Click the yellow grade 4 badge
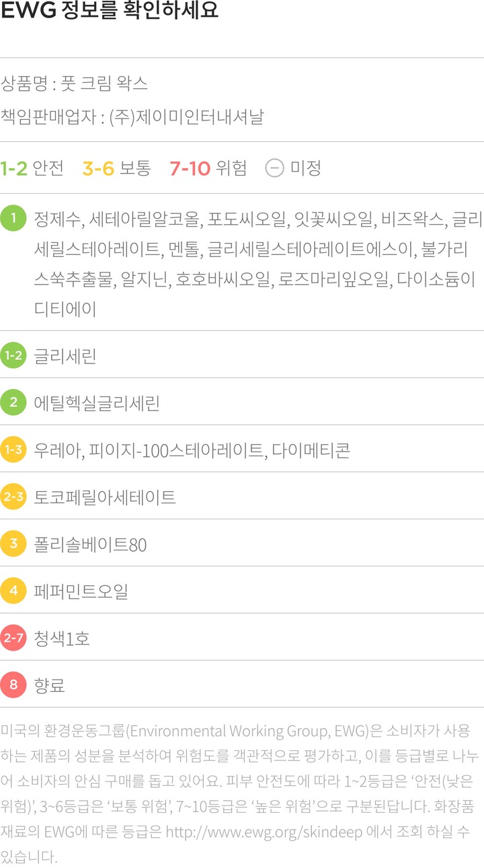The width and height of the screenshot is (484, 868). click(13, 591)
